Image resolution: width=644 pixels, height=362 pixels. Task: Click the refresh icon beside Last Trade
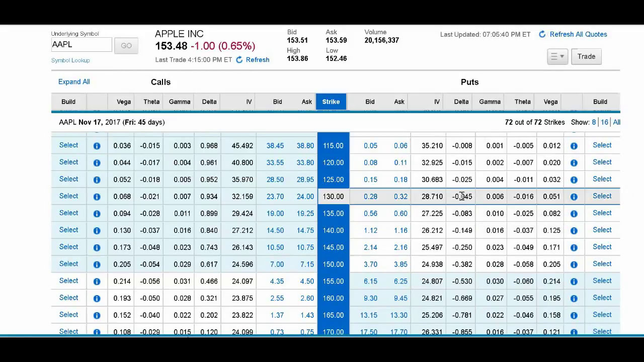[239, 60]
